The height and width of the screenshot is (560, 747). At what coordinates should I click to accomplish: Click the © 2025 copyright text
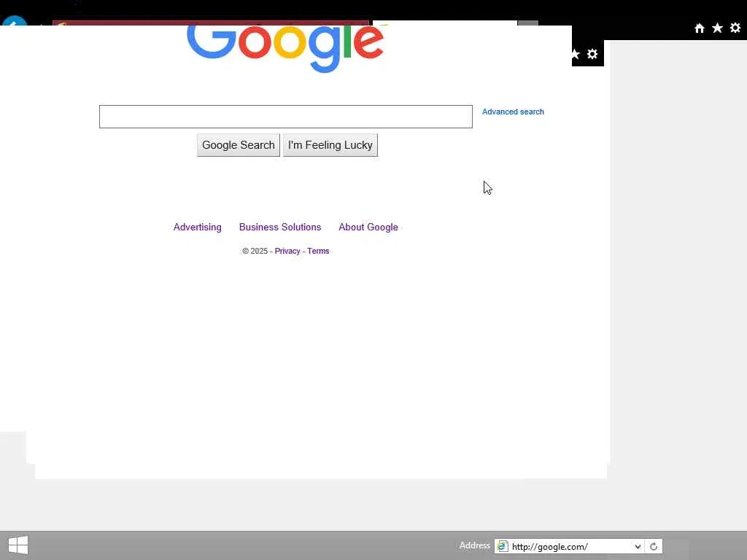[x=255, y=251]
